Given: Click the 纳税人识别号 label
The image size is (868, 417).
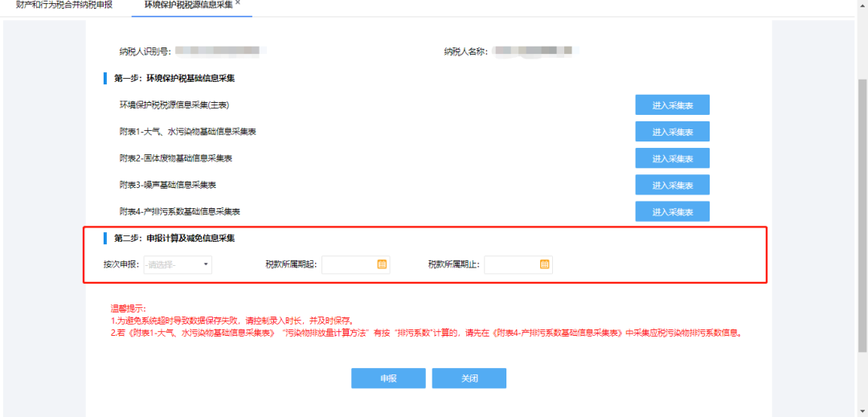Looking at the screenshot, I should pos(145,51).
